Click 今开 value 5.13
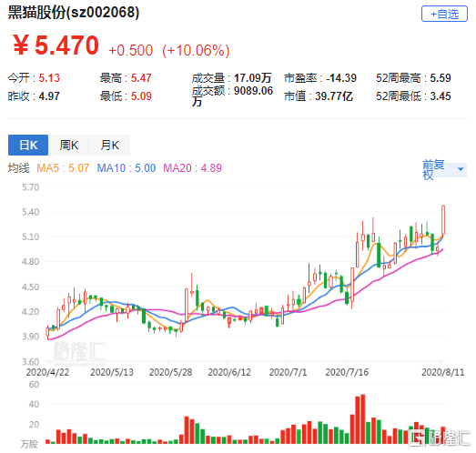 49,78
